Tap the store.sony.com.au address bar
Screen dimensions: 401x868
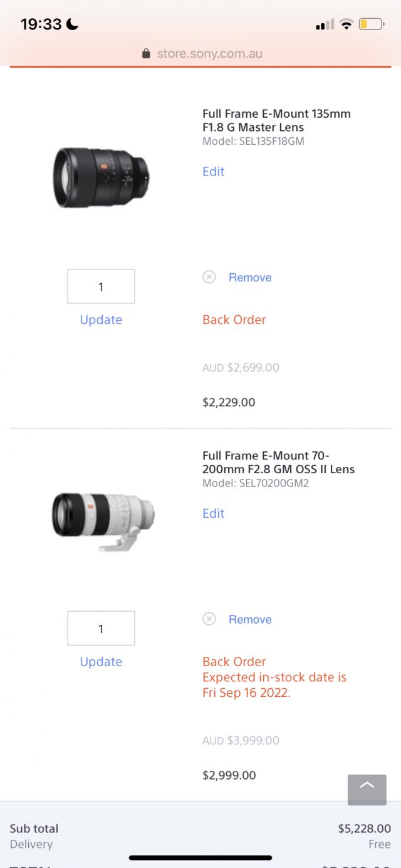pyautogui.click(x=209, y=54)
